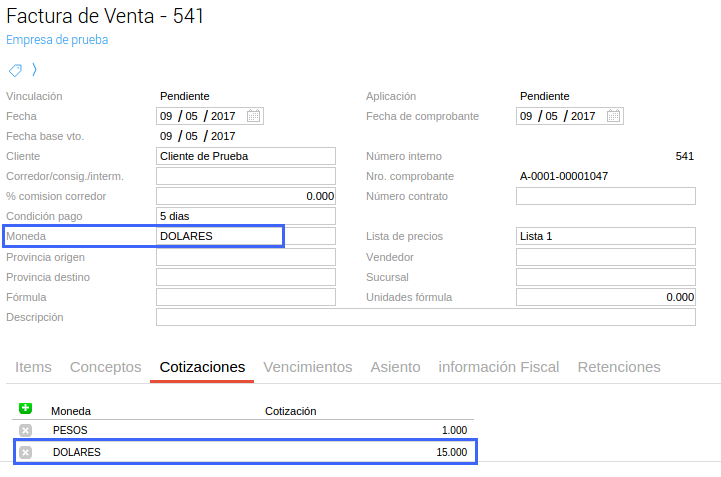Image resolution: width=721 pixels, height=477 pixels.
Task: Expand the chevron arrow next to tag
Action: pyautogui.click(x=34, y=70)
